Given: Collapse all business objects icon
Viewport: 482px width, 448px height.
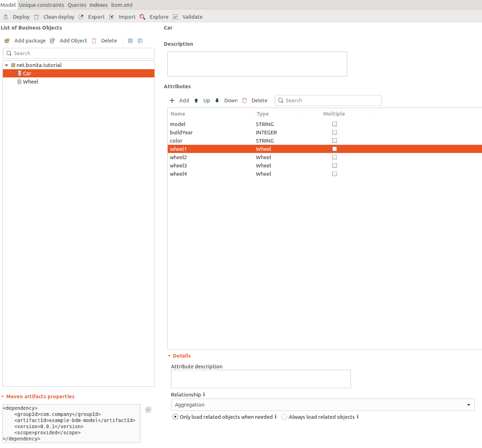Looking at the screenshot, I should tap(140, 41).
